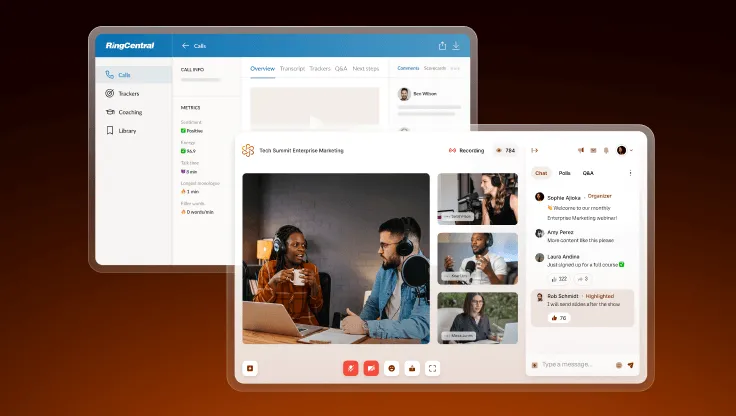Select the Trackers tab next to Transcript
Screen dimensions: 736x416
click(x=320, y=69)
